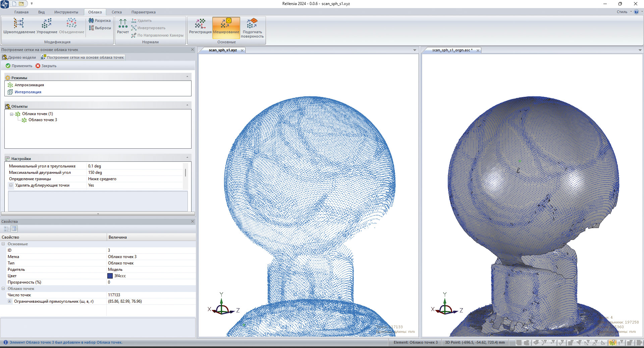Expand Ограничивающий прямоугольник property row

[x=10, y=301]
